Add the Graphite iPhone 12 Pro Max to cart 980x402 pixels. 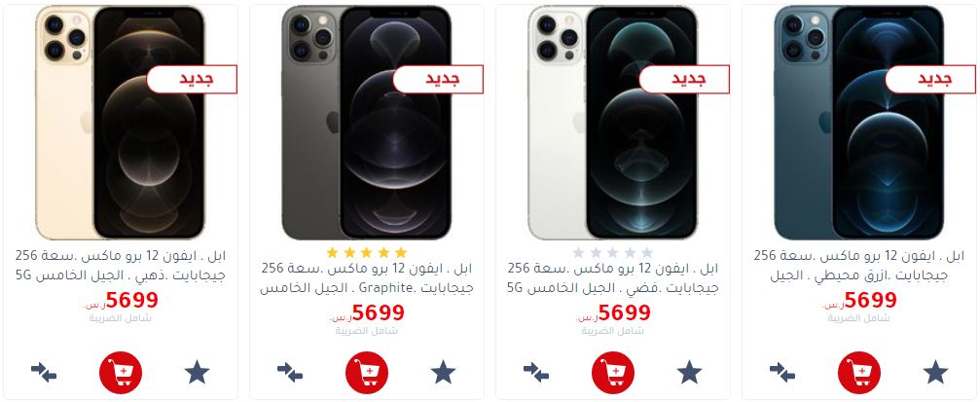367,373
